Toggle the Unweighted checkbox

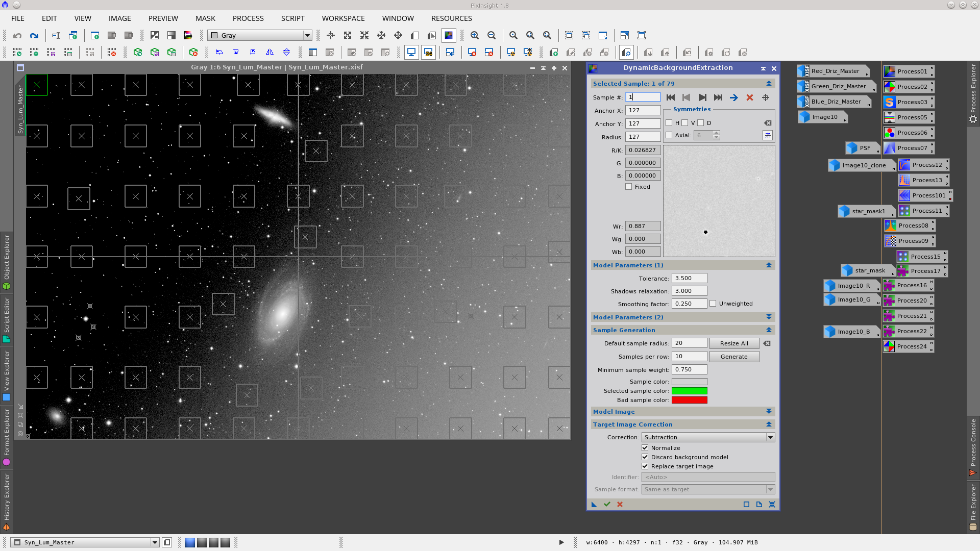[x=713, y=303]
